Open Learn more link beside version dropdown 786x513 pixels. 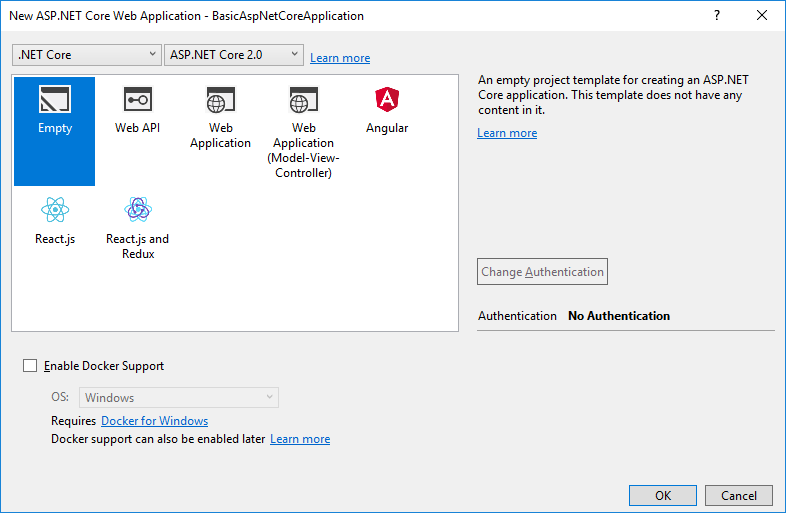[340, 58]
